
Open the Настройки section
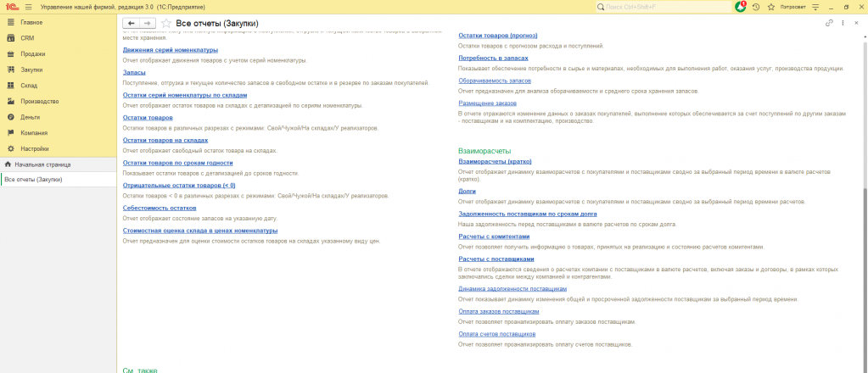[59, 149]
